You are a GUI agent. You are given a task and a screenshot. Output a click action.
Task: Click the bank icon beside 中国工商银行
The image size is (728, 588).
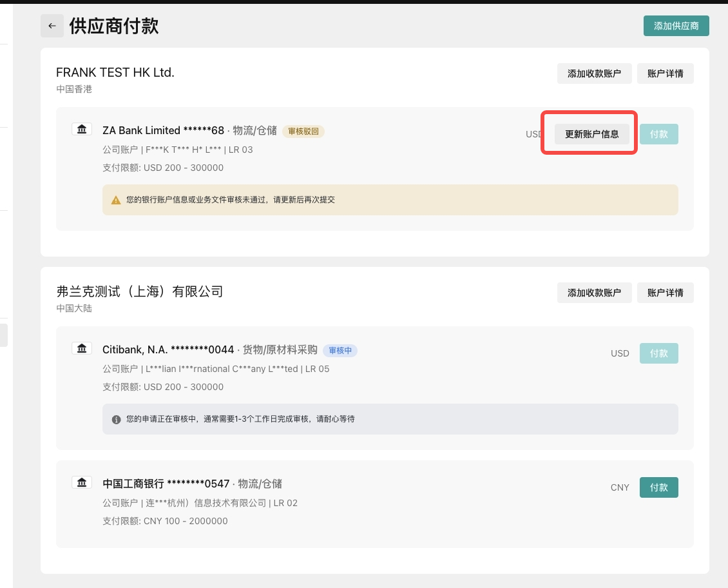[x=81, y=483]
